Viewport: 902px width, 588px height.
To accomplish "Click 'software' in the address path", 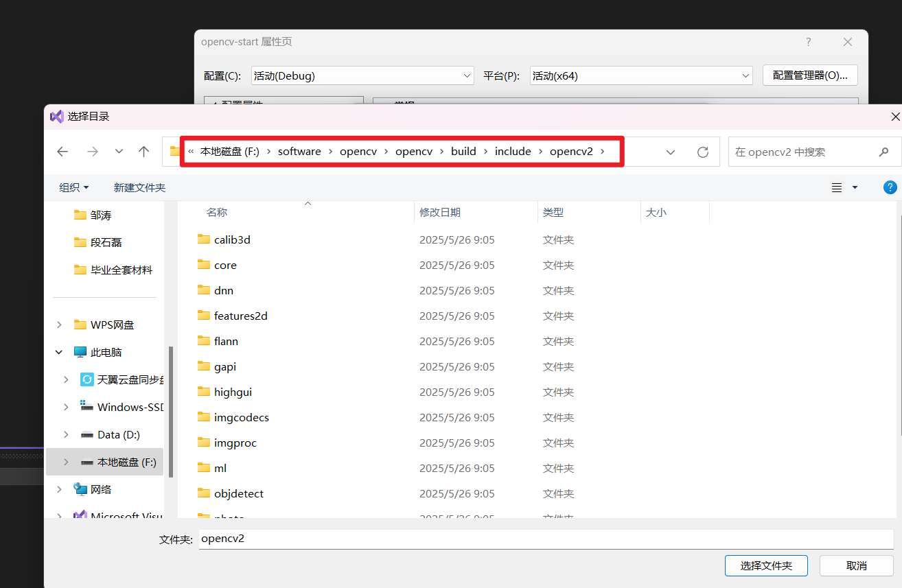I will click(299, 152).
